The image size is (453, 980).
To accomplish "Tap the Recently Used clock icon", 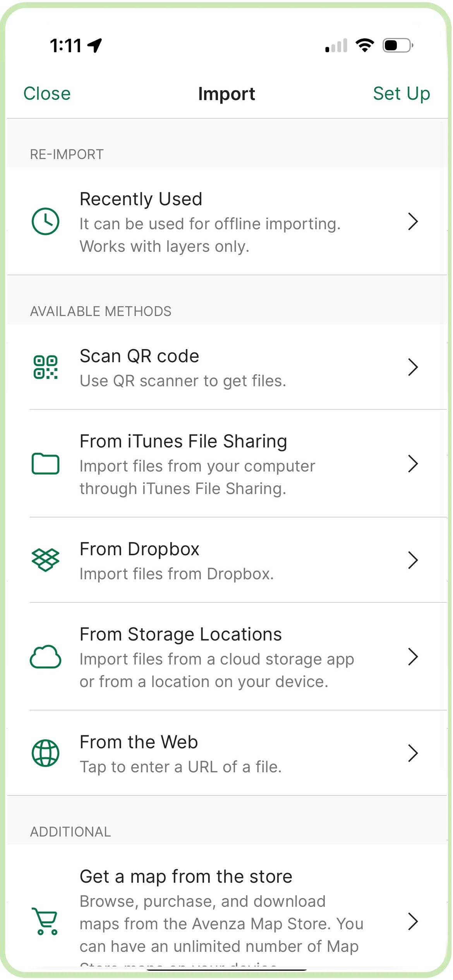I will coord(45,221).
